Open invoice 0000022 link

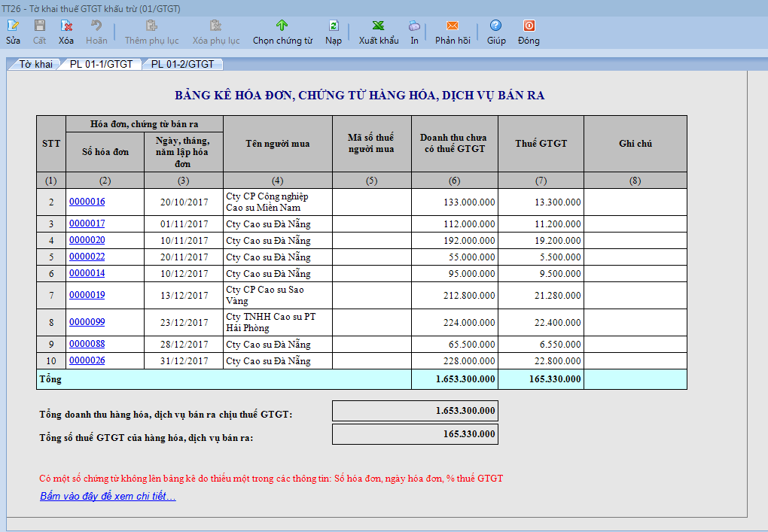87,257
